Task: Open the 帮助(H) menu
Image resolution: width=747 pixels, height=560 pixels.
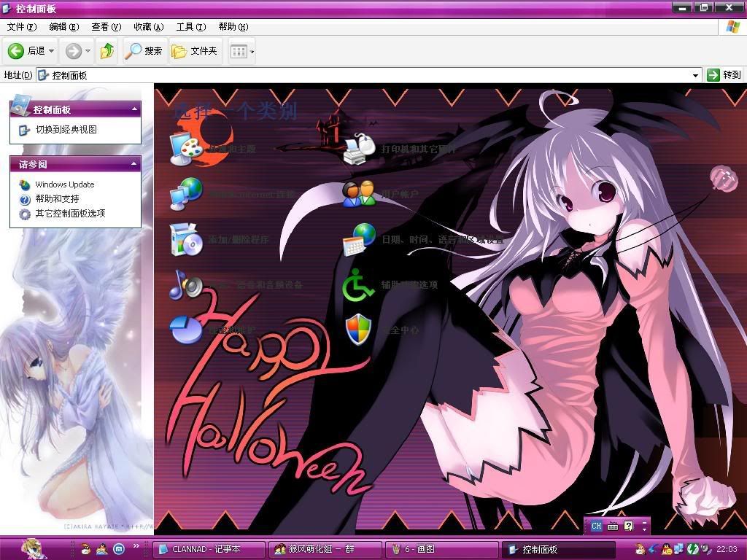Action: 233,27
